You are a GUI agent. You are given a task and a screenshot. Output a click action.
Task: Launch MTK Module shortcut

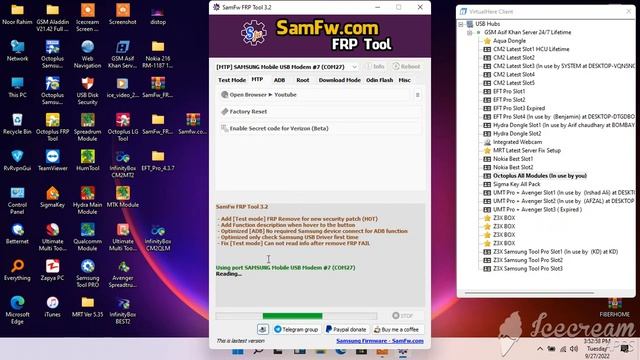(122, 197)
